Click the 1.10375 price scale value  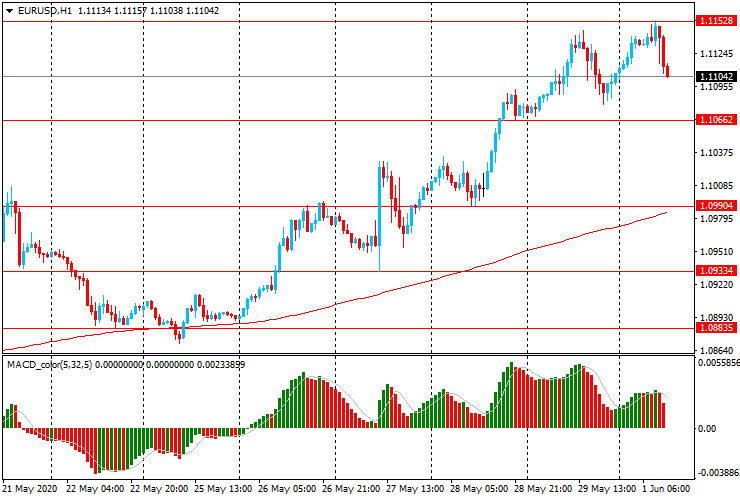[716, 153]
